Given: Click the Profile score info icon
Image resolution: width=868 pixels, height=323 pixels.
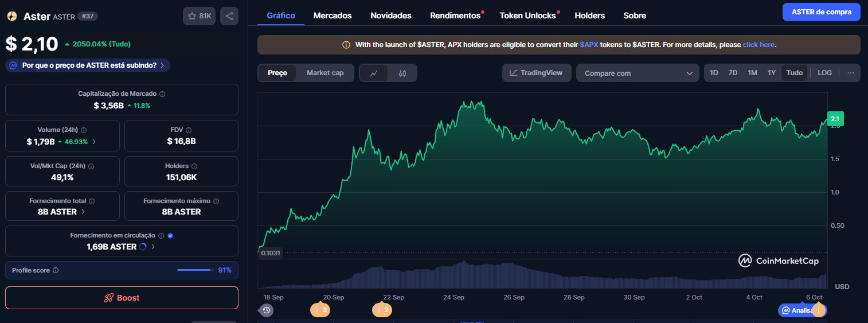Looking at the screenshot, I should pos(56,270).
